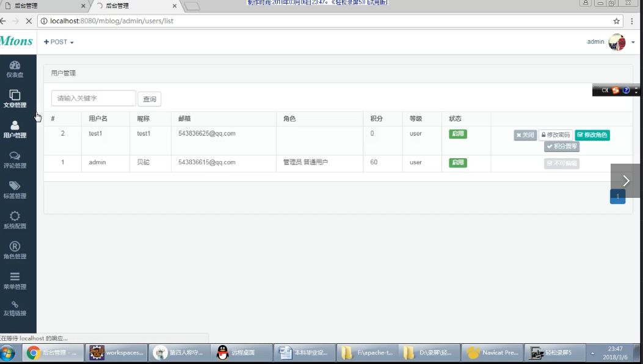Open 文章管理 article management in sidebar
The image size is (643, 364).
[15, 99]
